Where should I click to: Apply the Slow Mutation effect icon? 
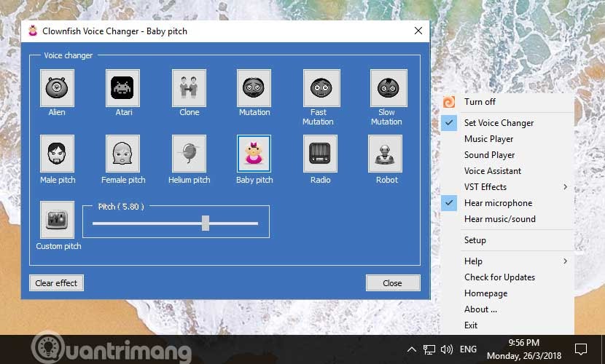point(389,88)
